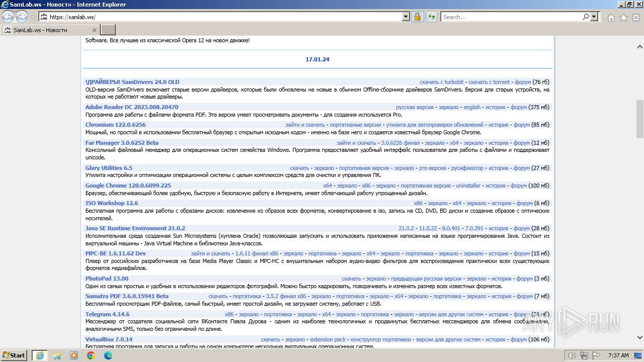The image size is (644, 362).
Task: Click the volume speaker tray icon
Action: click(x=572, y=355)
